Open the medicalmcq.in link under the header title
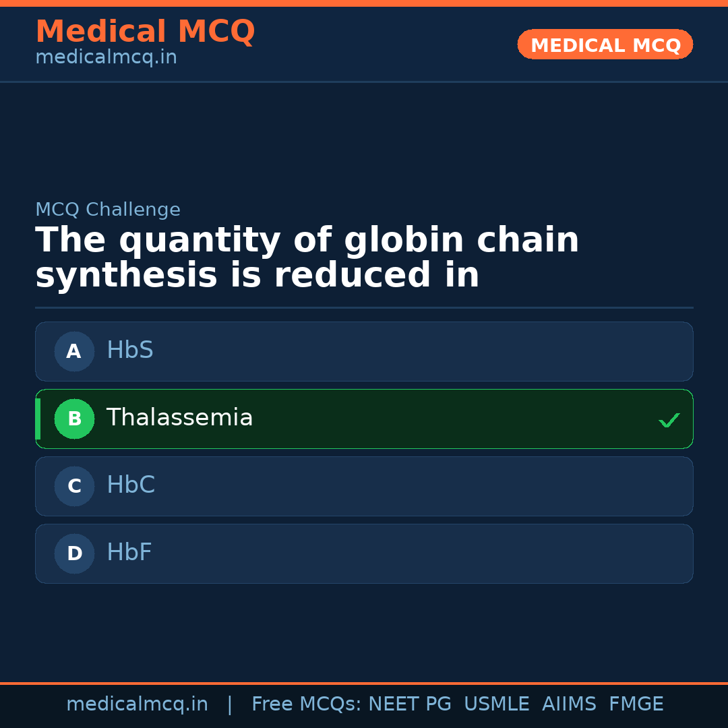728x728 pixels. point(106,57)
